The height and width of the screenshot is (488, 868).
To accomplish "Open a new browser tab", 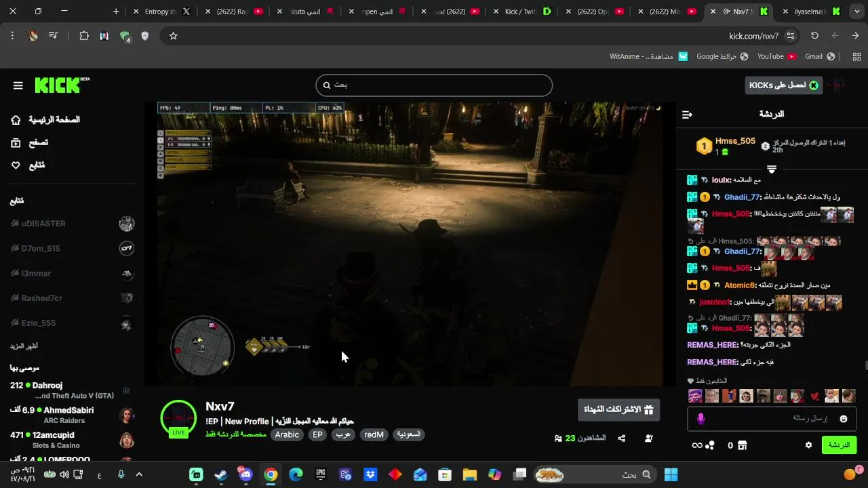I will (x=116, y=12).
